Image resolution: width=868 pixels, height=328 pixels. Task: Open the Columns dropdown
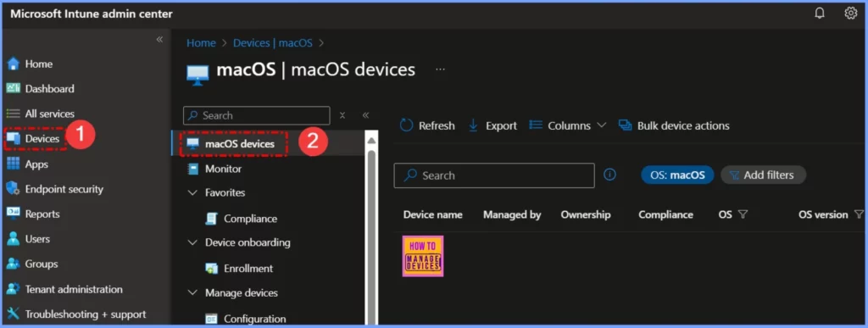[568, 125]
